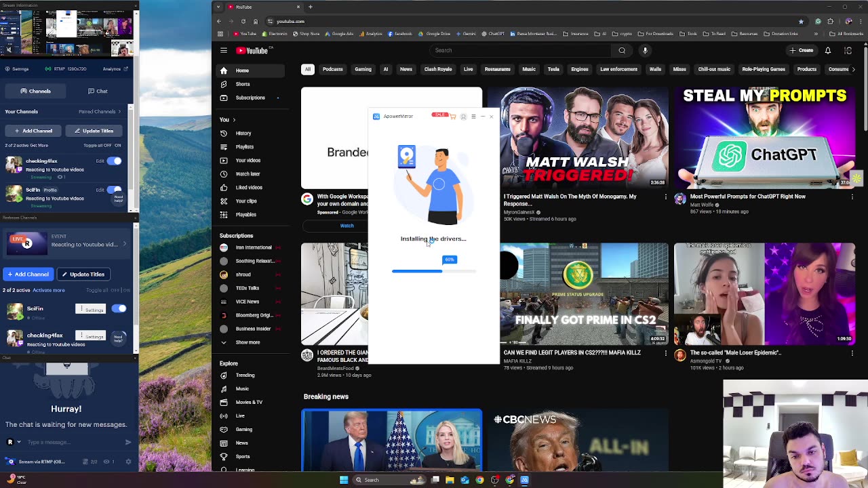This screenshot has width=868, height=488.
Task: Select the Gaming filter chip
Action: click(363, 69)
